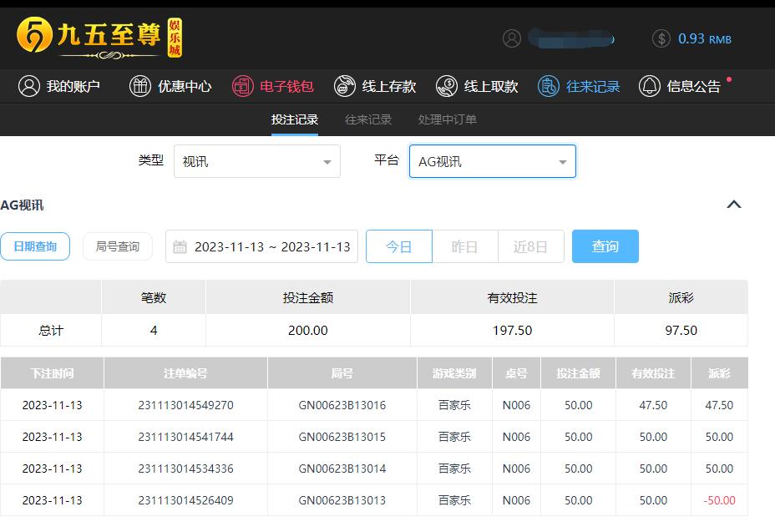The width and height of the screenshot is (775, 532).
Task: Select 局号查询 query mode
Action: (118, 246)
